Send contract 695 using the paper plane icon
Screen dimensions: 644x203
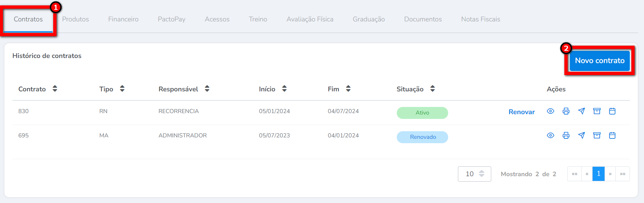click(x=581, y=136)
